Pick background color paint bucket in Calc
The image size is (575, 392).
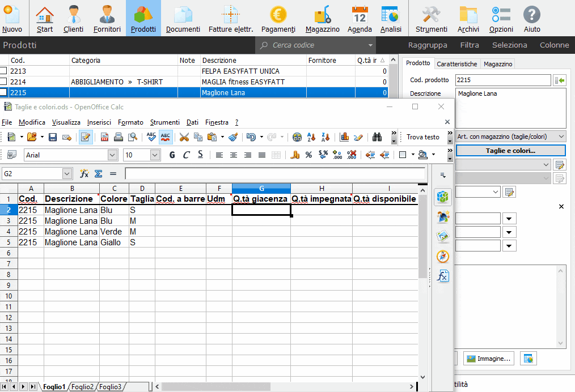tap(423, 155)
